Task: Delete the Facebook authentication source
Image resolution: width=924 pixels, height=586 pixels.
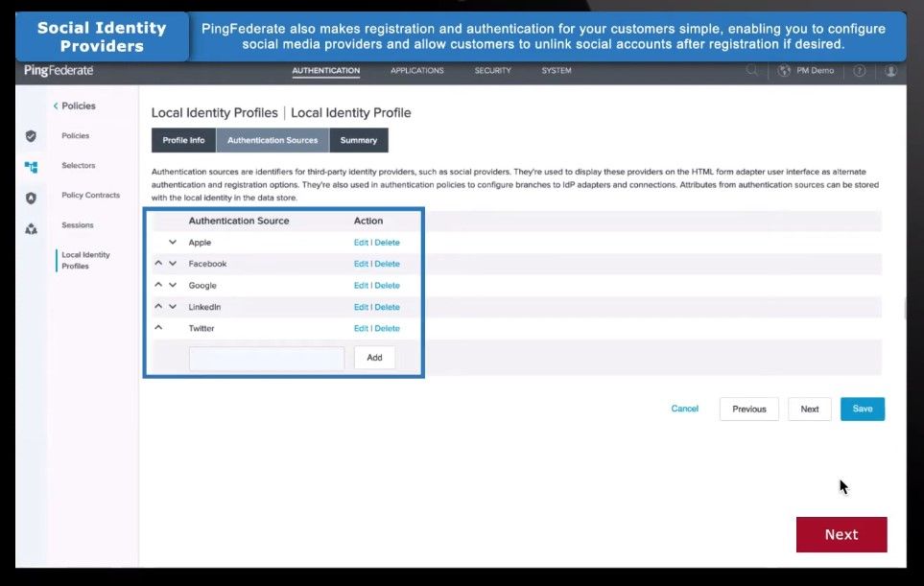Action: [388, 264]
